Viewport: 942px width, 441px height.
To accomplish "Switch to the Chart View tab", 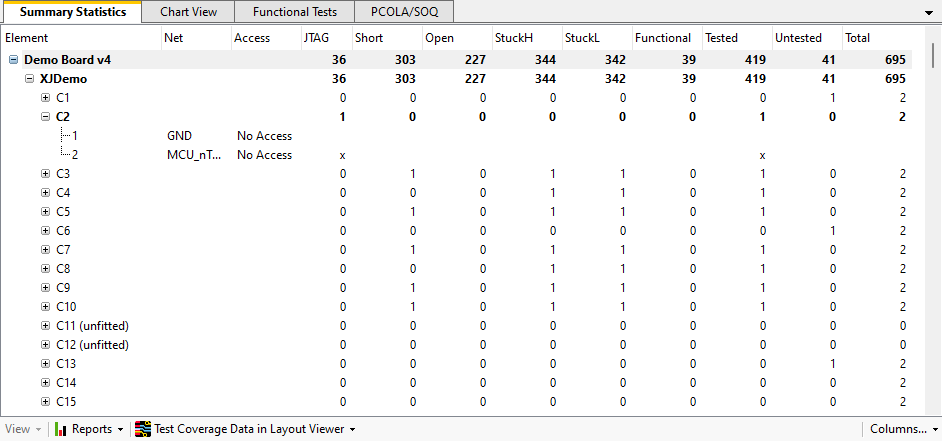I will coord(188,12).
